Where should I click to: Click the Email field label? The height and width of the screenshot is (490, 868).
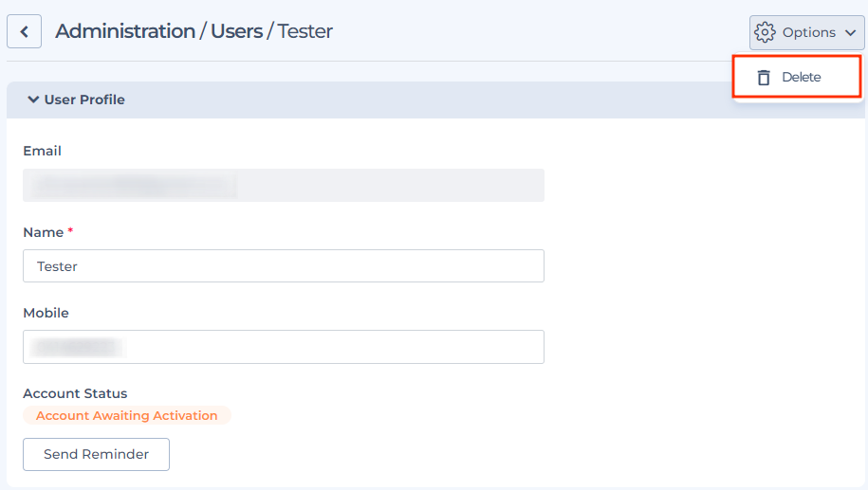(x=42, y=151)
